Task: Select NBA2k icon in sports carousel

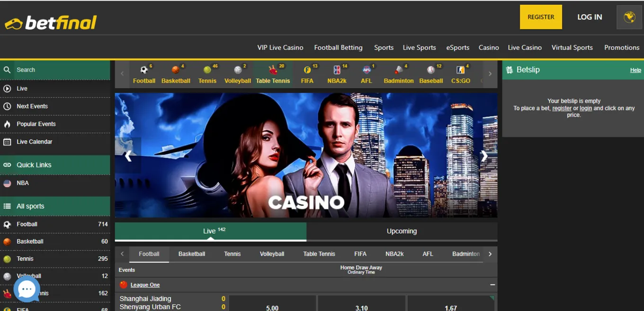Action: click(337, 70)
